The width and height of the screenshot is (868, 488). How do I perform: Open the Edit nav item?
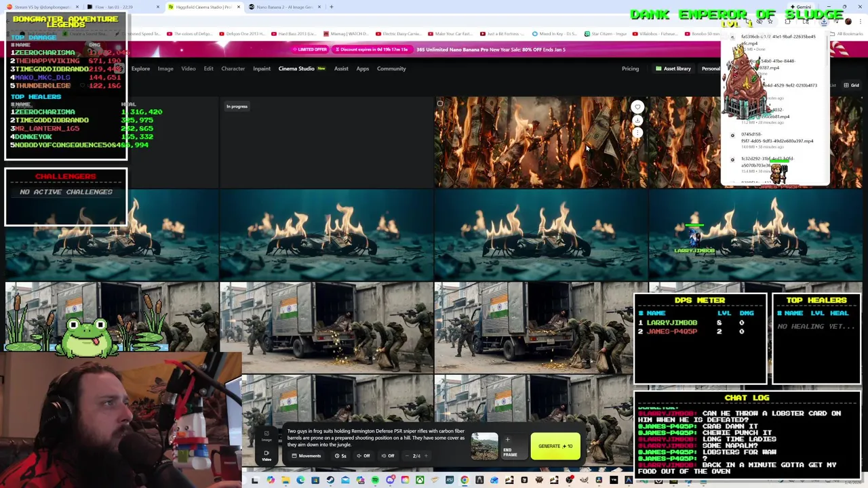tap(208, 68)
